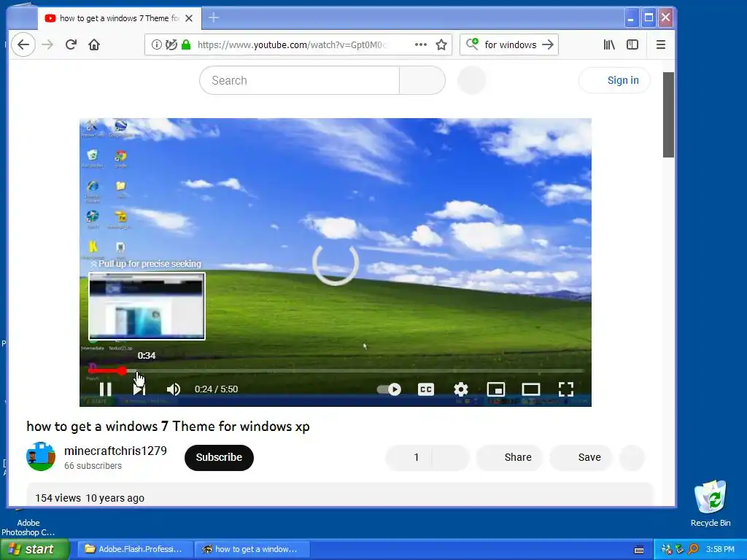Close the YouTube video tab
Viewport: 747px width, 560px height.
(x=189, y=18)
